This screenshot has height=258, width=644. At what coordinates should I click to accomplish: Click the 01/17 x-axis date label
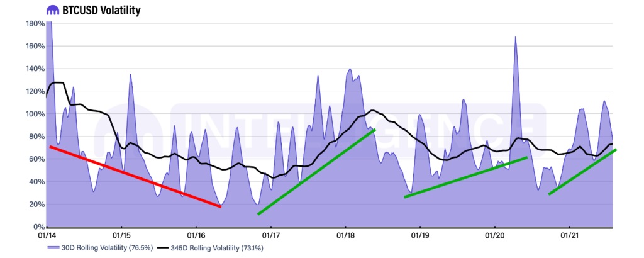[x=270, y=236]
